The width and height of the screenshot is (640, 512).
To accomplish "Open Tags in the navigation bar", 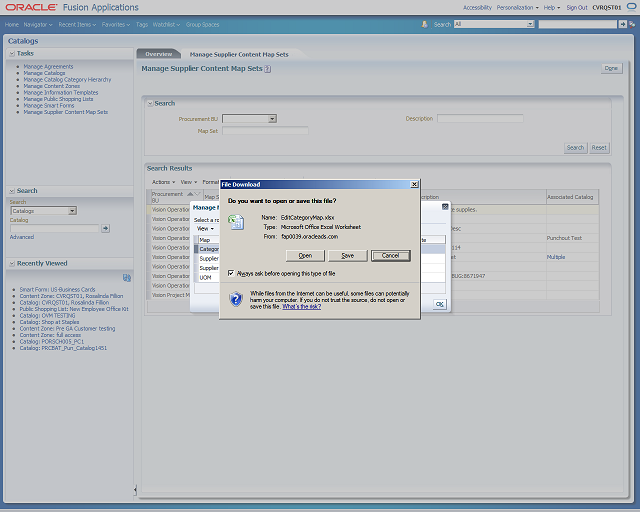I will 142,24.
